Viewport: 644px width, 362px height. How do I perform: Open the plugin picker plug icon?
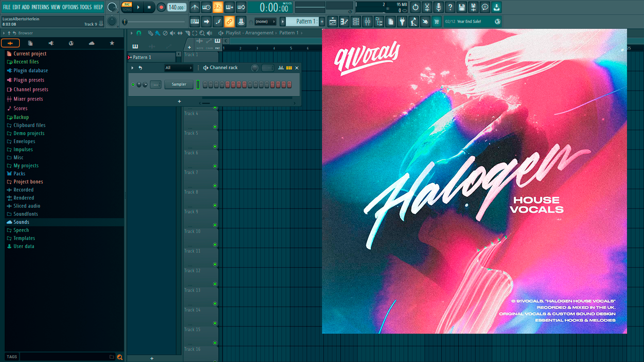(x=402, y=21)
